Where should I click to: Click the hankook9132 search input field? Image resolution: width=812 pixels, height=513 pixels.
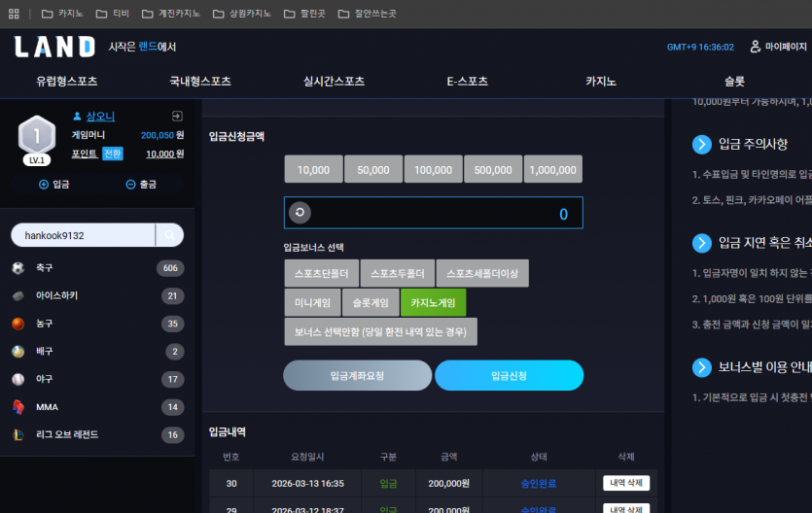83,235
